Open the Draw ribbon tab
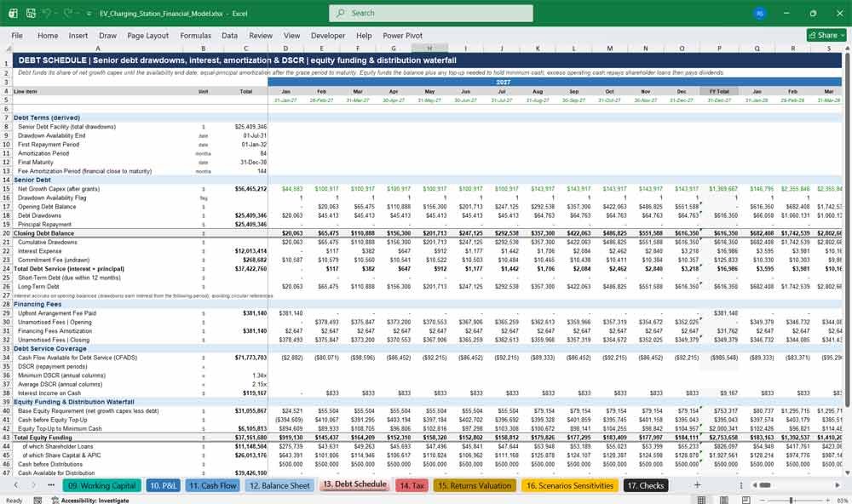 click(107, 35)
